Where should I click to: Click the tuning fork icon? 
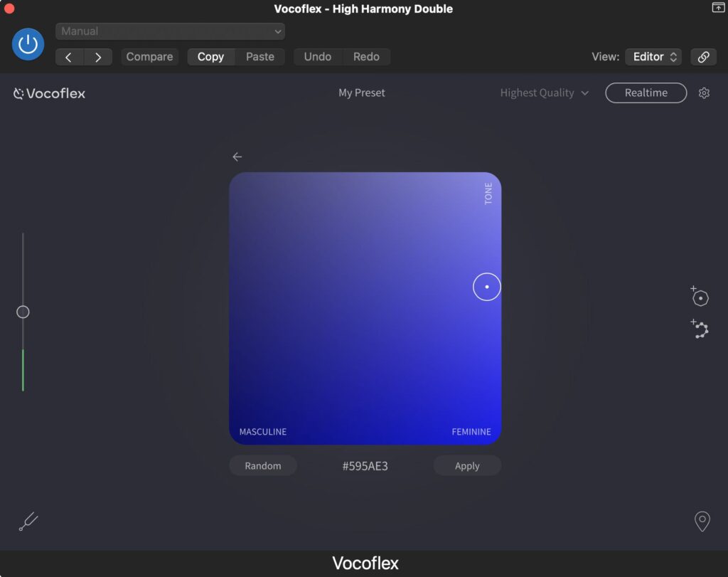point(28,522)
